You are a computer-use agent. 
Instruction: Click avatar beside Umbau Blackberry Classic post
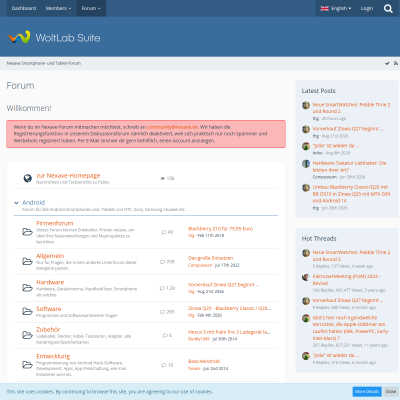point(306,188)
